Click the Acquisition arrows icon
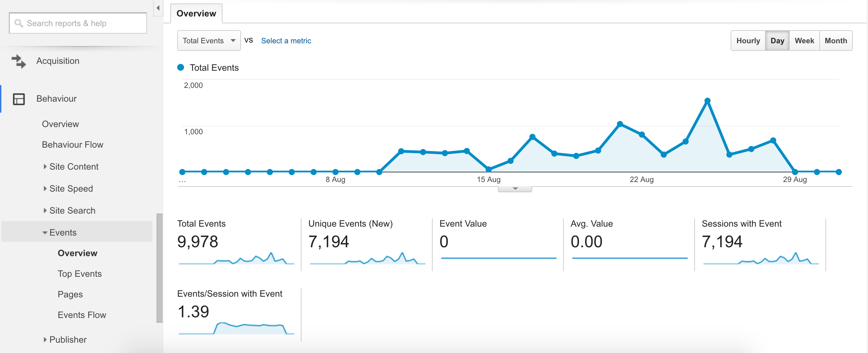 (19, 61)
